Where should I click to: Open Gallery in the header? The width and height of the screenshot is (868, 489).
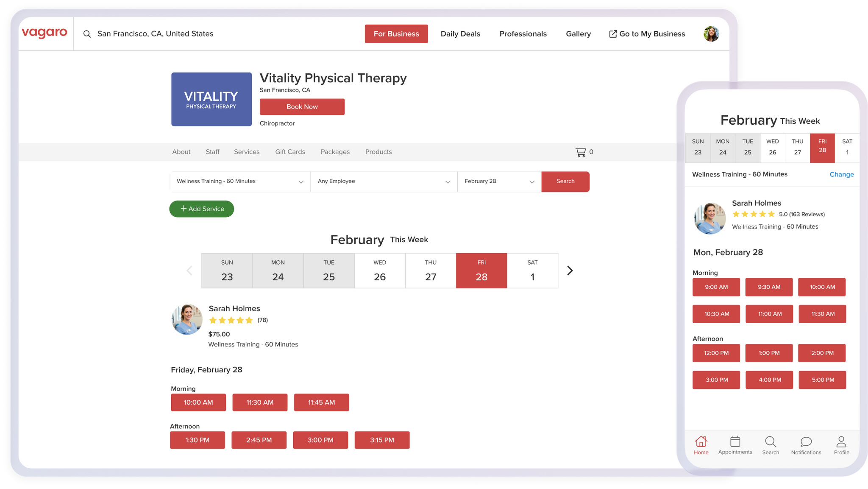coord(578,34)
